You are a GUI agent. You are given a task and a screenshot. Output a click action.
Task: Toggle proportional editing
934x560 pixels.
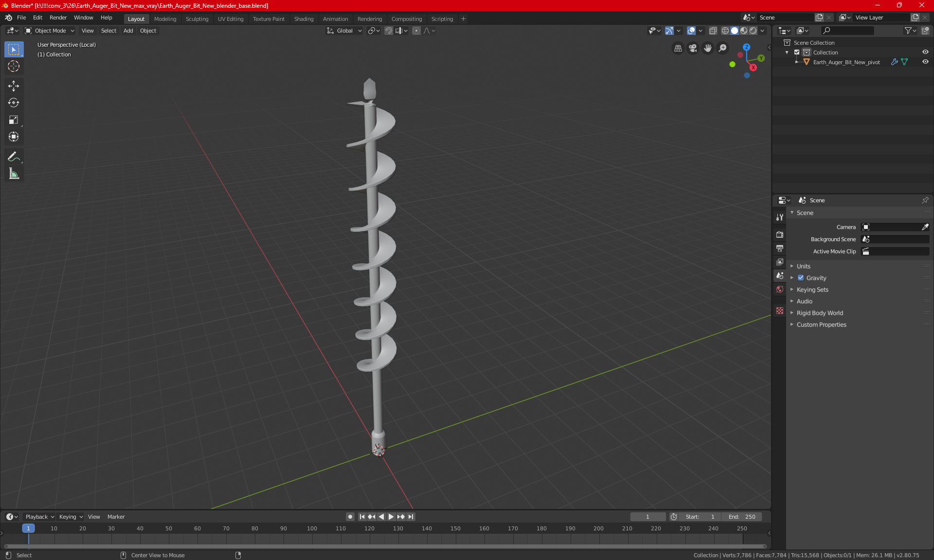pyautogui.click(x=416, y=31)
